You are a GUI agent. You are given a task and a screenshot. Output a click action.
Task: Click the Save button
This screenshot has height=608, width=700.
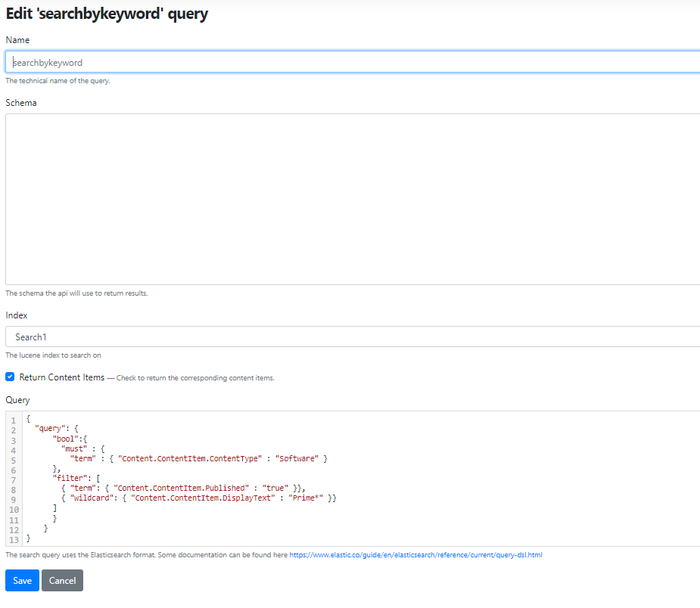[22, 580]
